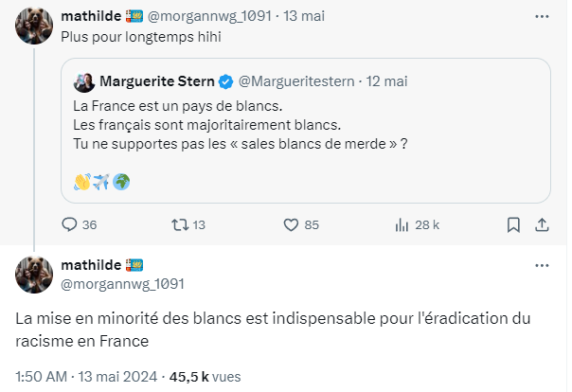Viewport: 572px width, 392px height.
Task: Like the tweet with 85 likes
Action: 293,225
